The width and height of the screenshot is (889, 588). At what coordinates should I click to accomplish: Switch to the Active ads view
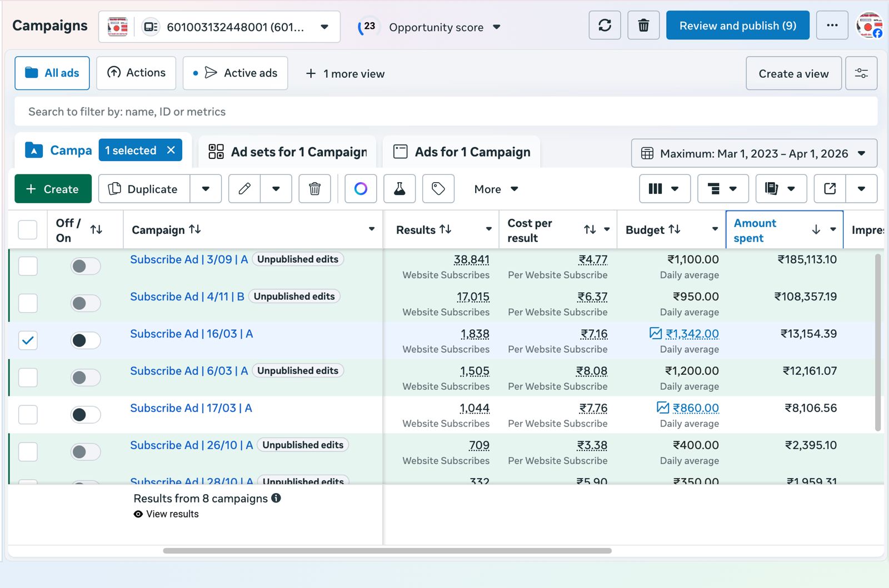[235, 73]
